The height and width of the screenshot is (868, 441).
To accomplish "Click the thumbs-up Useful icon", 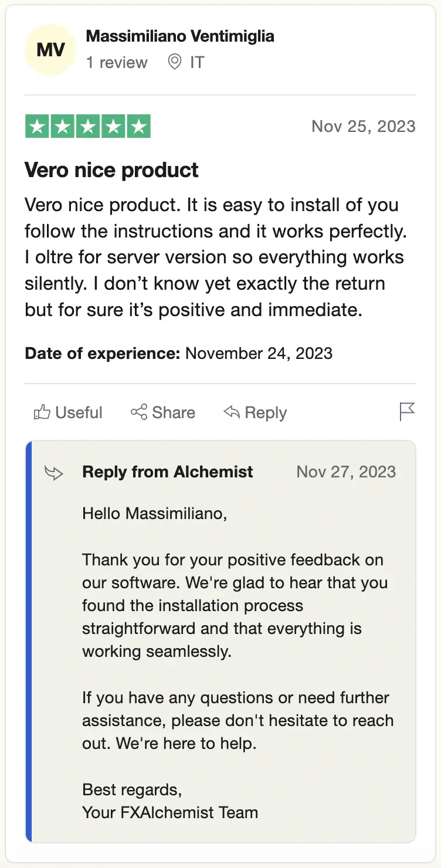I will click(x=42, y=412).
